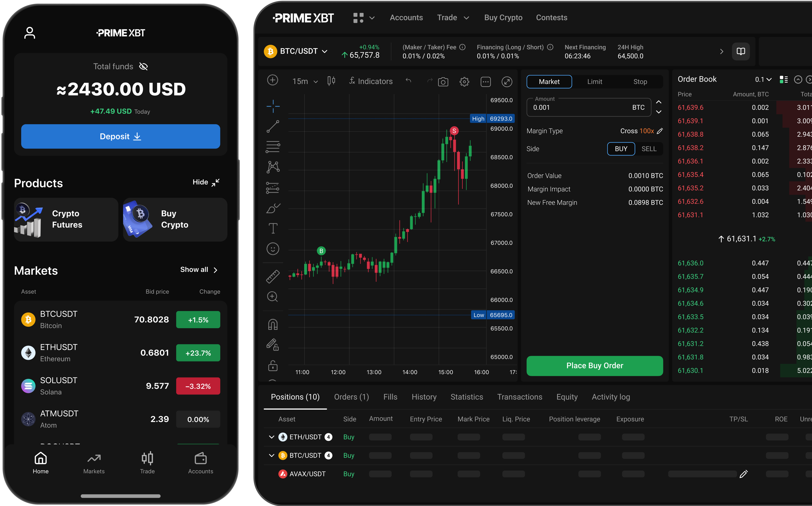Open the 15m timeframe dropdown selector
Screen dimensions: 812x506
(303, 82)
